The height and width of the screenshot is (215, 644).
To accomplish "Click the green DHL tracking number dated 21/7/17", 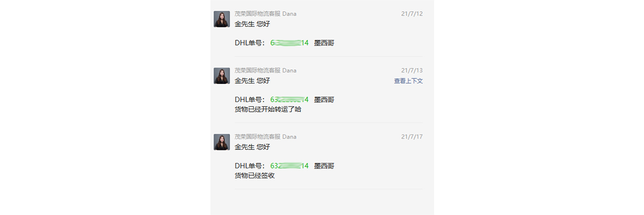I will [x=289, y=166].
